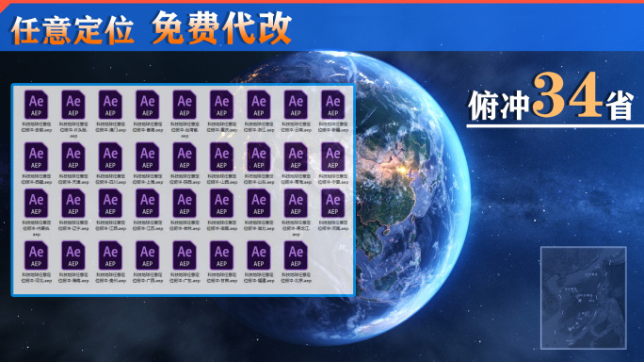Select the 重庆.aep file icon
Viewport: 644px width, 362px height.
coord(222,106)
